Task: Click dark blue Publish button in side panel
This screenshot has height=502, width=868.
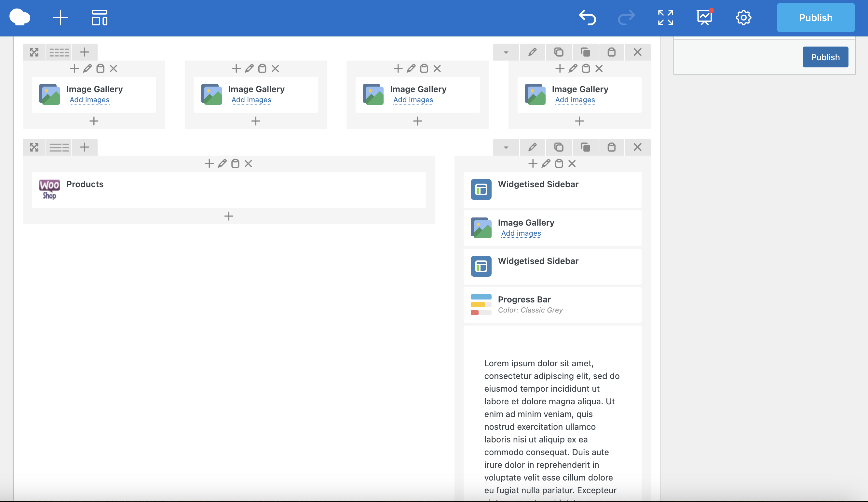Action: [x=825, y=57]
